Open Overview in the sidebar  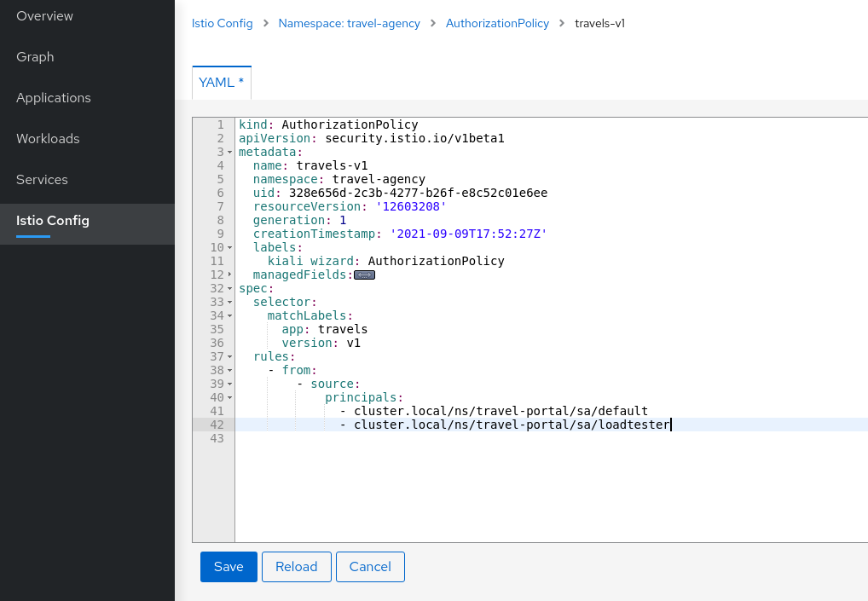(44, 16)
